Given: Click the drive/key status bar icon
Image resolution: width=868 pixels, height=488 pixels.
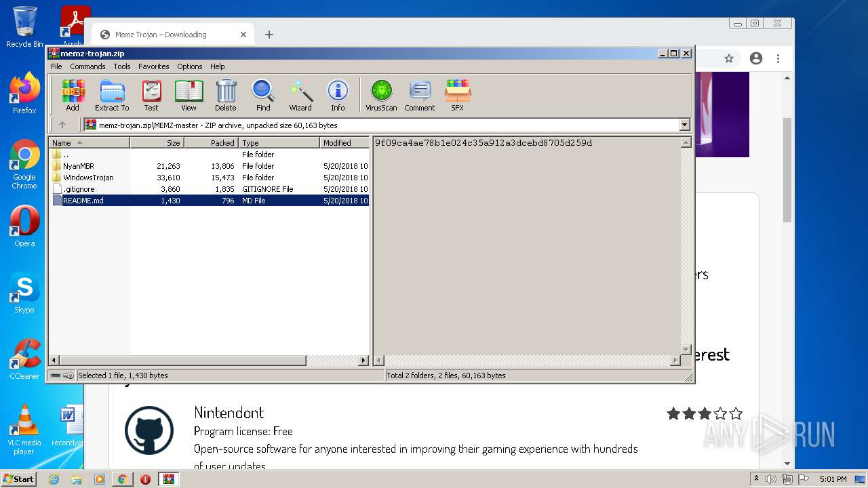Looking at the screenshot, I should coord(62,375).
